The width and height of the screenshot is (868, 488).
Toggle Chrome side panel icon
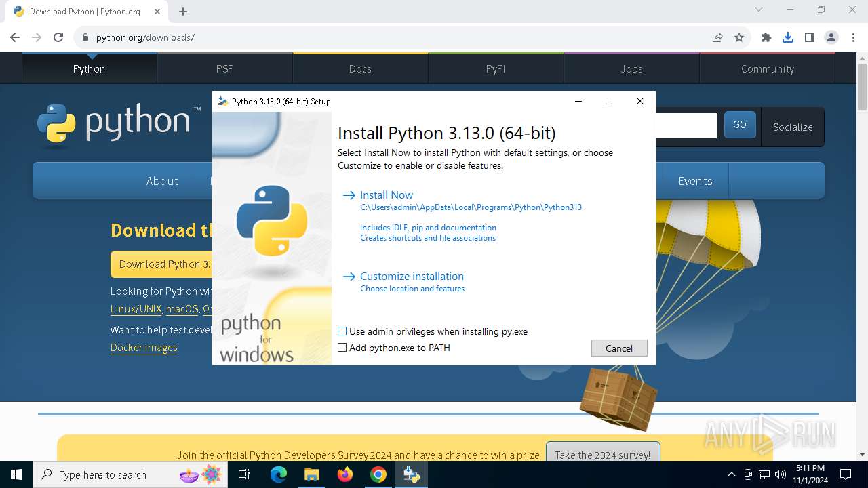pos(810,37)
